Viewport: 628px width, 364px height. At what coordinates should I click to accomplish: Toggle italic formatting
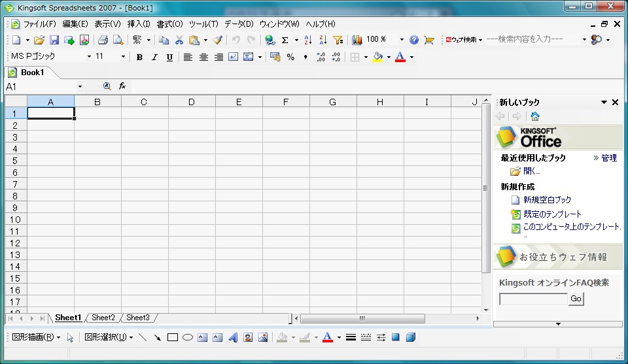154,57
